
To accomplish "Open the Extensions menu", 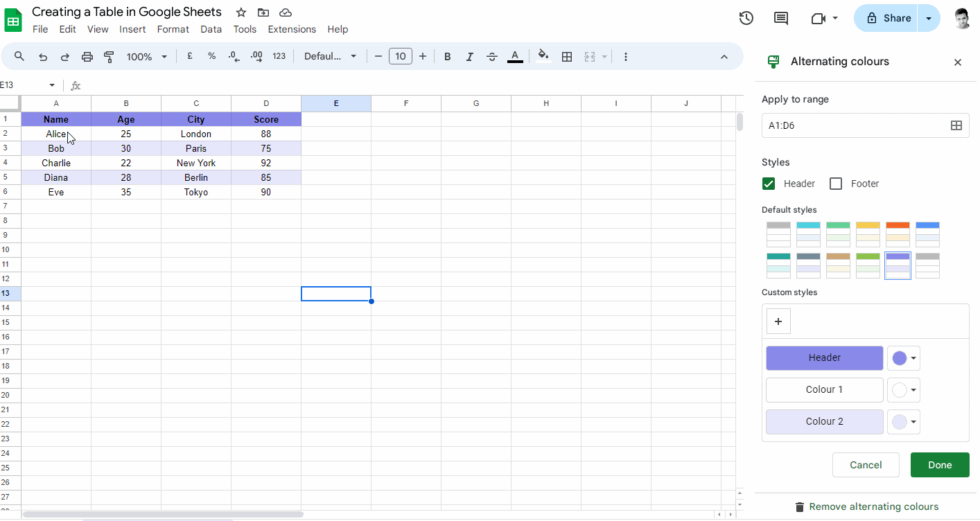I will pyautogui.click(x=292, y=29).
